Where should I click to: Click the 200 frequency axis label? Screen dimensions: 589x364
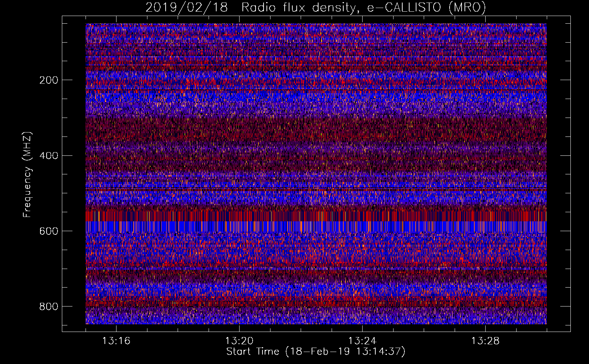coord(48,80)
